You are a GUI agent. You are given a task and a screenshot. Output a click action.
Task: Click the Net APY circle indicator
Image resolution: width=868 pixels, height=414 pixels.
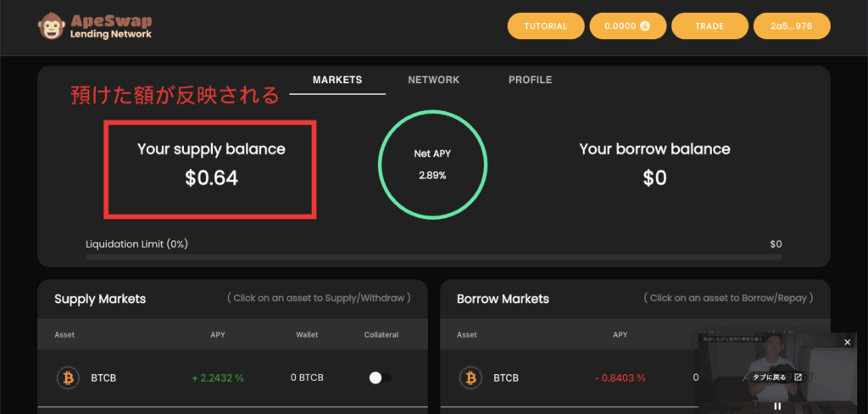432,165
